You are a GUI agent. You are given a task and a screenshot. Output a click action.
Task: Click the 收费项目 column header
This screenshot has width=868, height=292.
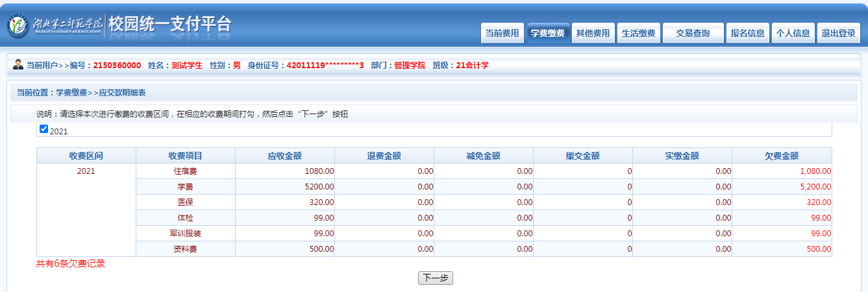185,156
